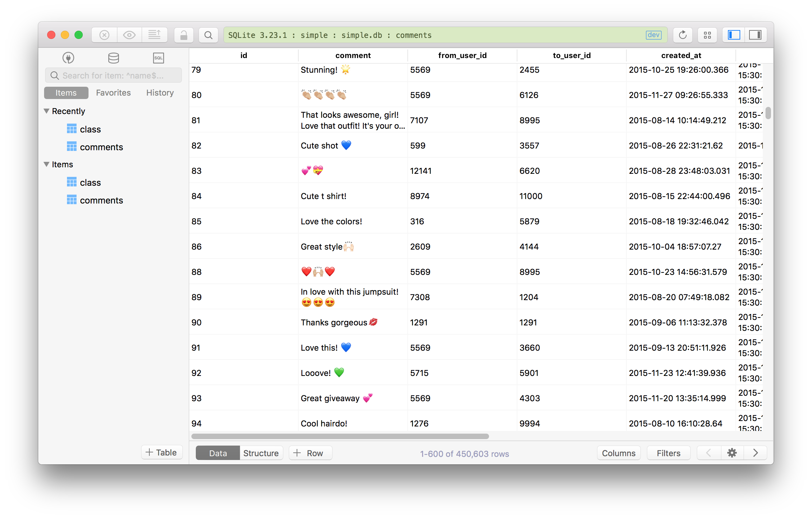Click the History navigation tab
Viewport: 812px width, 519px height.
tap(160, 92)
